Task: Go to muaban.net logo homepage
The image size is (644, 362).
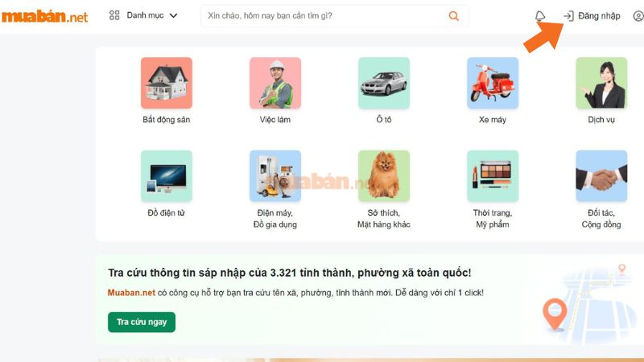Action: (44, 16)
